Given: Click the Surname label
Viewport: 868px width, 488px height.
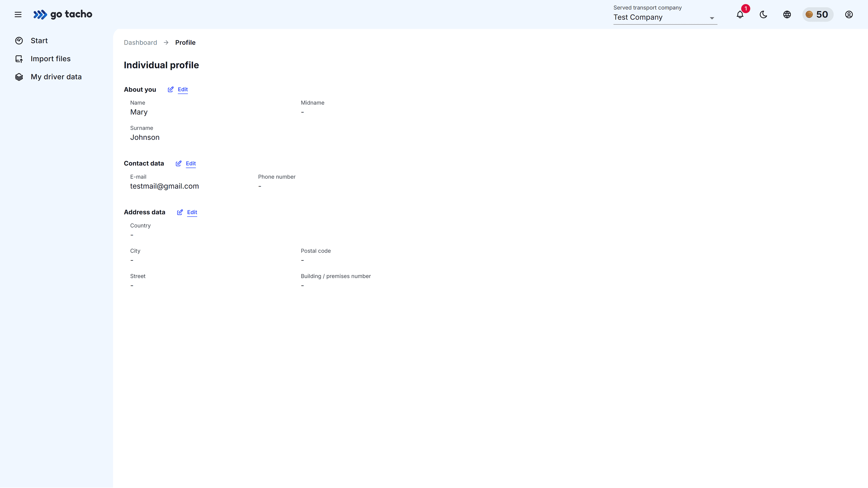Looking at the screenshot, I should (x=142, y=128).
